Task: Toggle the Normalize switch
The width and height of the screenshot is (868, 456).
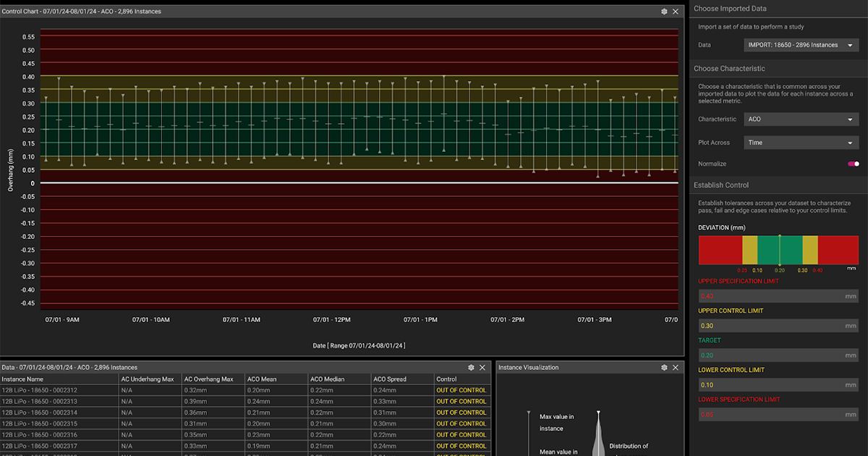Action: tap(854, 164)
